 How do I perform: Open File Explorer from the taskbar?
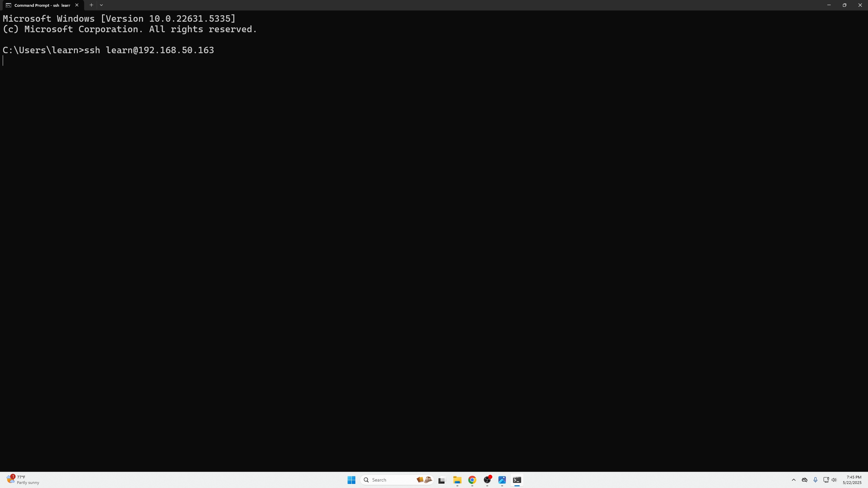click(x=457, y=480)
